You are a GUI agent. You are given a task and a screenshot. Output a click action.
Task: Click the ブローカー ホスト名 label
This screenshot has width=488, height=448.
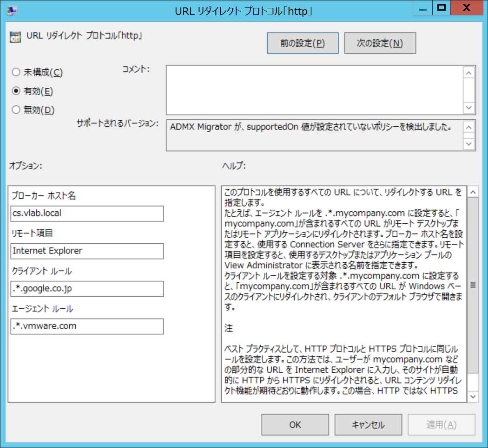tap(44, 195)
